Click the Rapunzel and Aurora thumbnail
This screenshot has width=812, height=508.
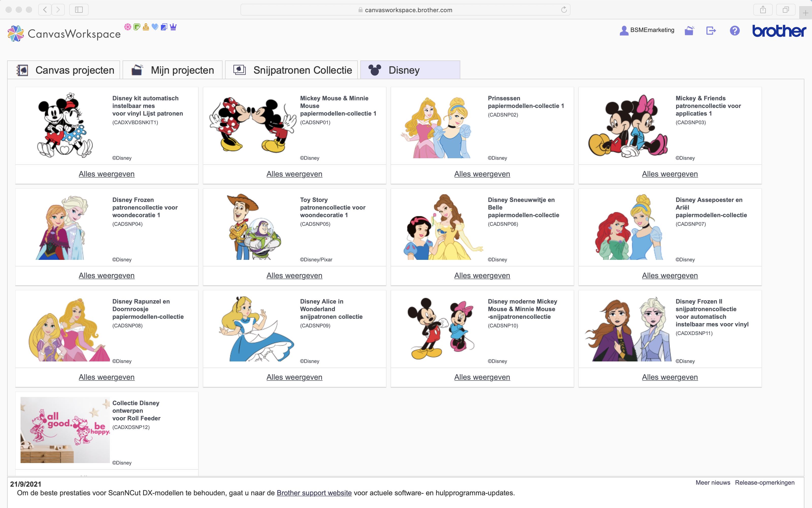[69, 329]
